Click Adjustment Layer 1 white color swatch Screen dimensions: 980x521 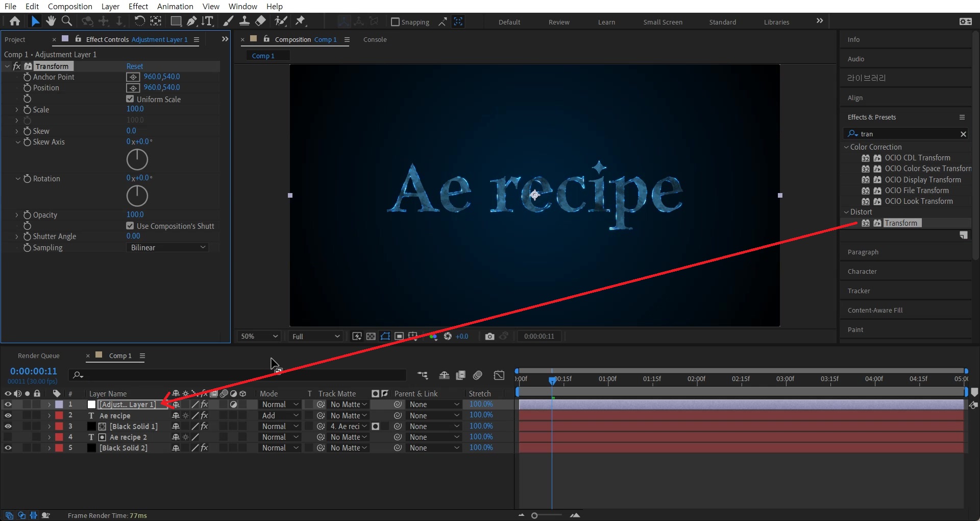tap(91, 405)
